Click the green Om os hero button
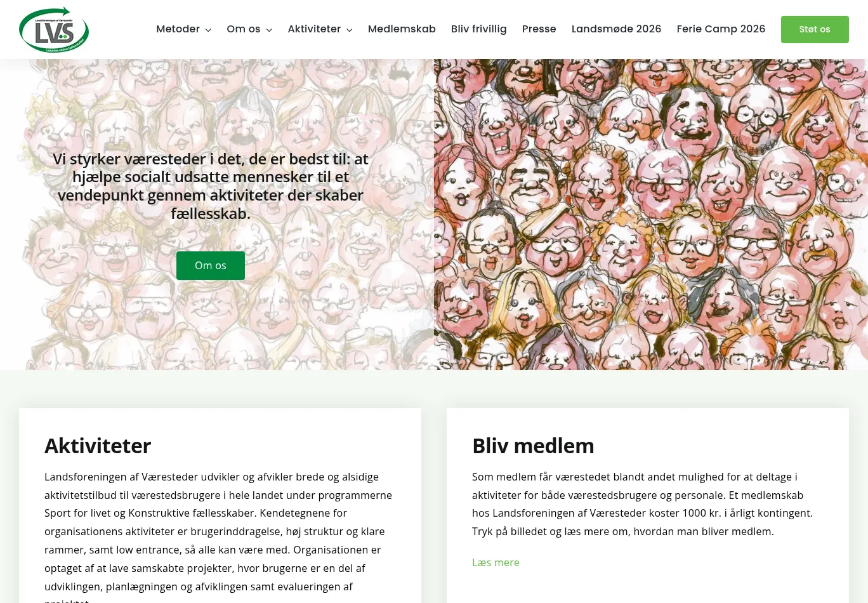Screen dimensions: 868x603 click(211, 265)
